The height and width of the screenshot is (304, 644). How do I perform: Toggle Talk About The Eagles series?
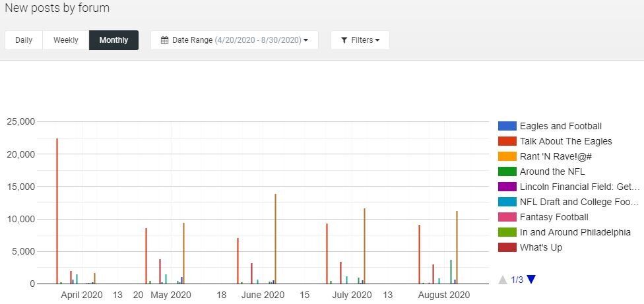[565, 141]
